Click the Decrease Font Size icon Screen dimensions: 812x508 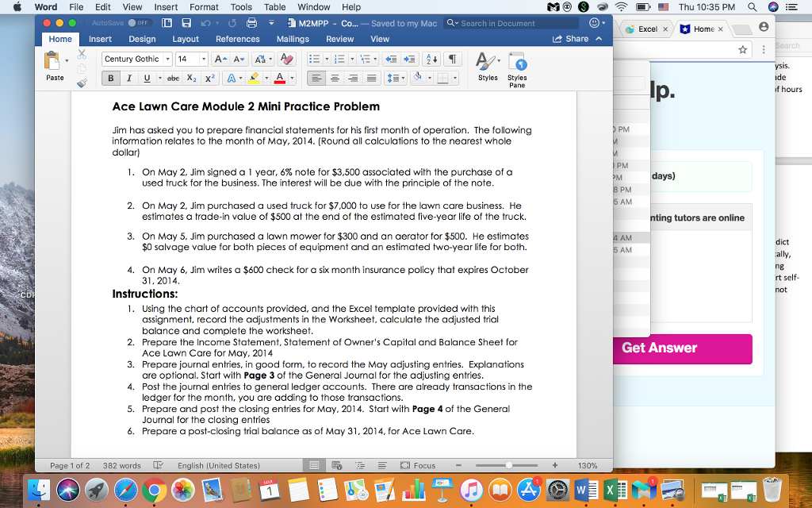point(239,59)
